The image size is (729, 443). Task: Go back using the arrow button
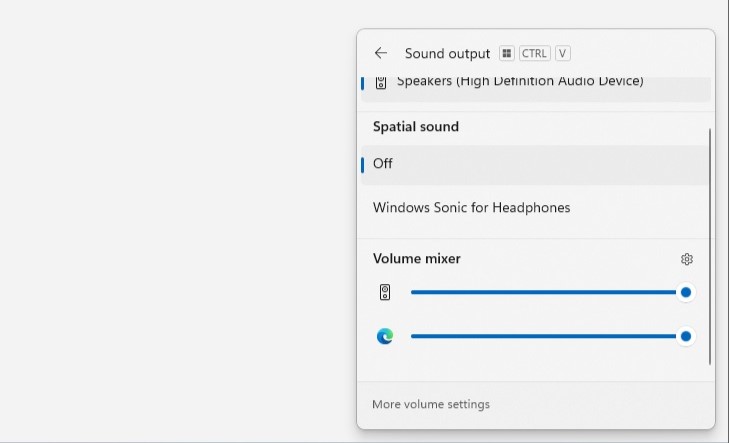380,53
